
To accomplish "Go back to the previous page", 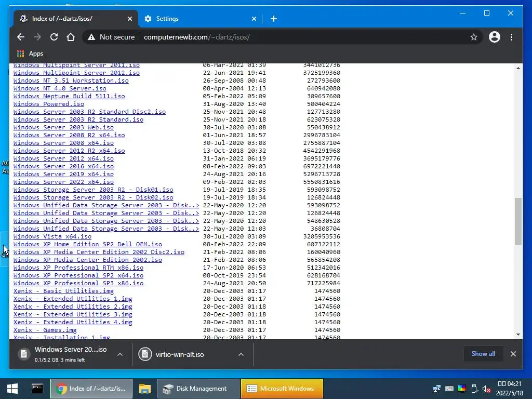I will (21, 37).
